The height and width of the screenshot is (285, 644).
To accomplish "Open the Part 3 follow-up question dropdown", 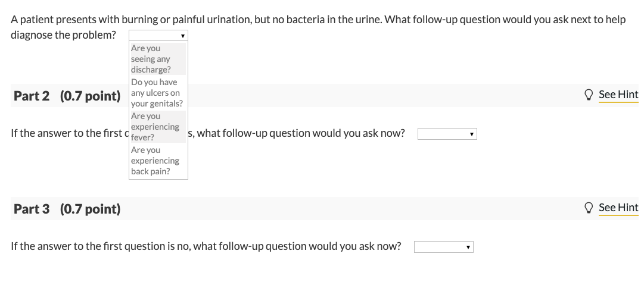I will [x=443, y=247].
